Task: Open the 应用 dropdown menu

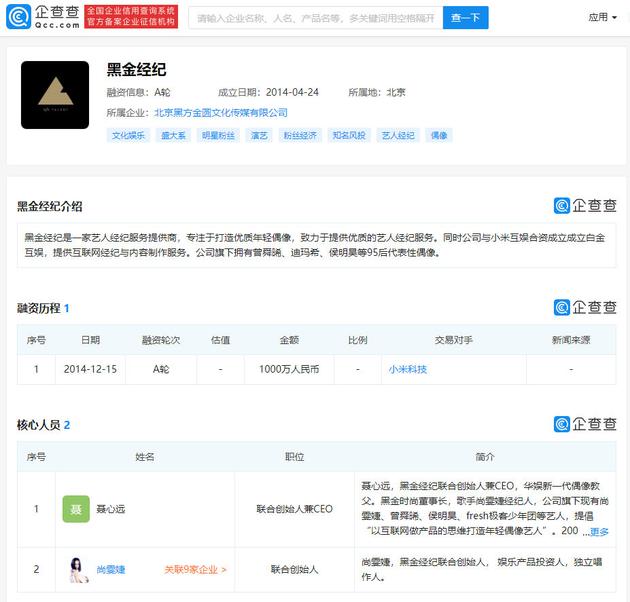Action: click(602, 17)
